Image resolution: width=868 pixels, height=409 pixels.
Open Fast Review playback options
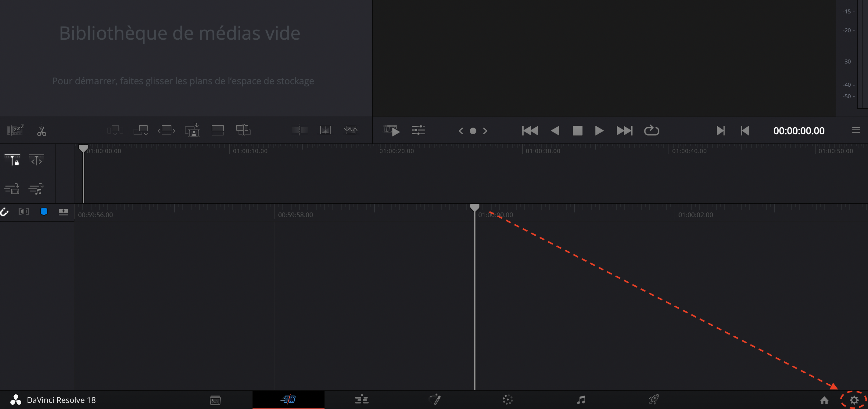coord(392,130)
